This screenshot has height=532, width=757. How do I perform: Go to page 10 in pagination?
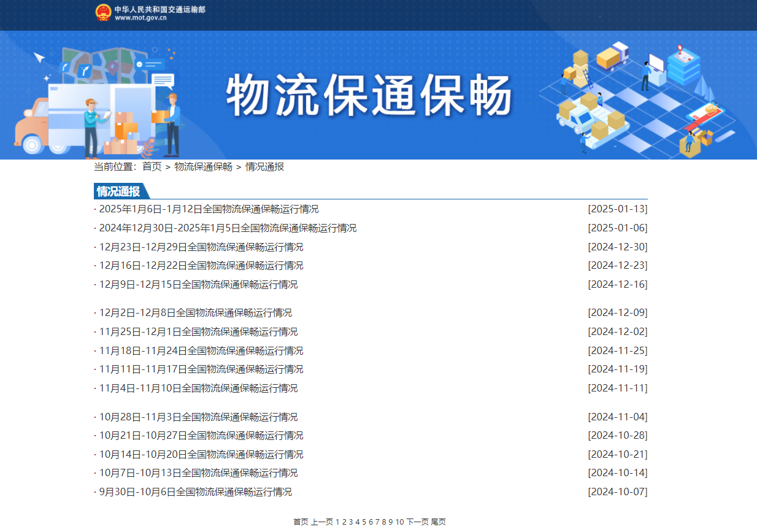(x=399, y=522)
